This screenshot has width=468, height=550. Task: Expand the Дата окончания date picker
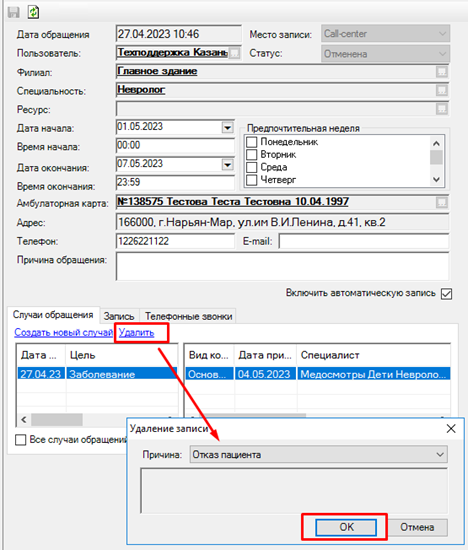point(228,164)
